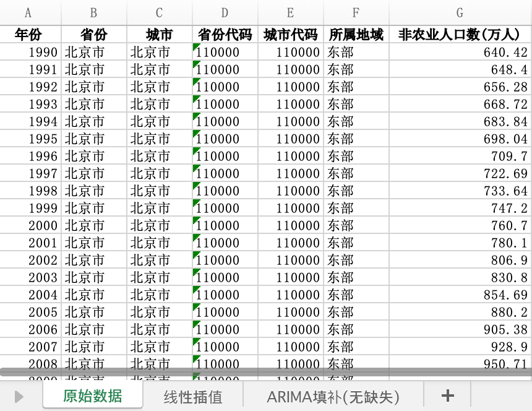Select population value 780.1
The image size is (532, 411).
pos(460,242)
